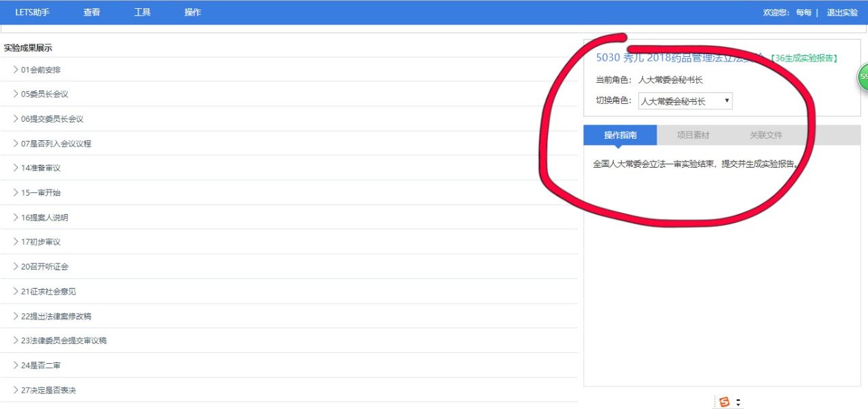868x409 pixels.
Task: Click the username 每每 link
Action: click(804, 12)
